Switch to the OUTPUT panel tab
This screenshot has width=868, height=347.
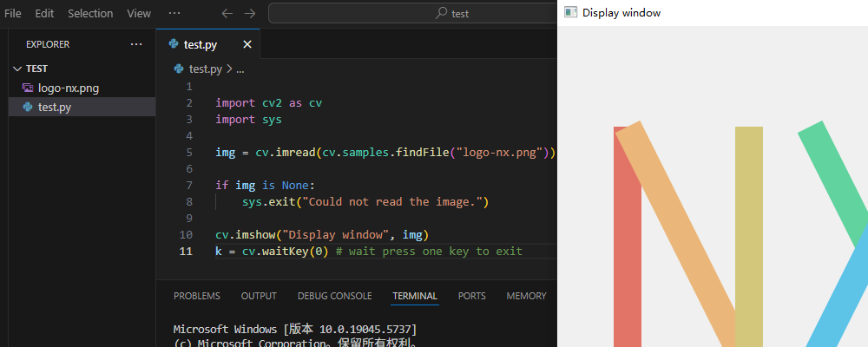pos(259,296)
